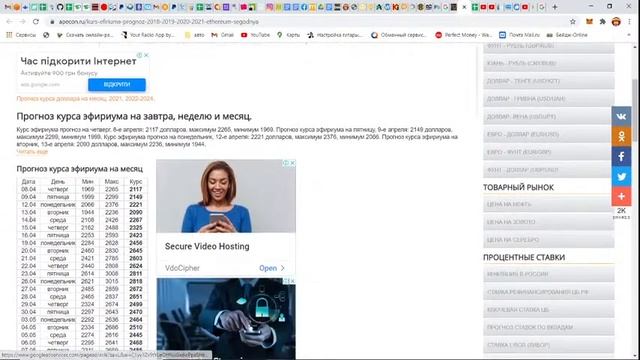Click the ВІДКРИТИ ad button

coord(117,84)
